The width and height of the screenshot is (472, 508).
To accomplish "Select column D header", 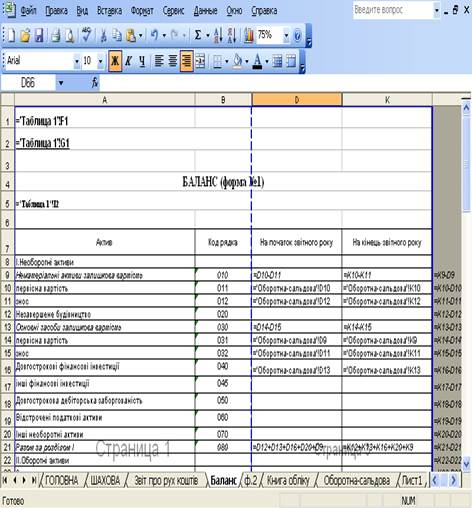I will 297,100.
